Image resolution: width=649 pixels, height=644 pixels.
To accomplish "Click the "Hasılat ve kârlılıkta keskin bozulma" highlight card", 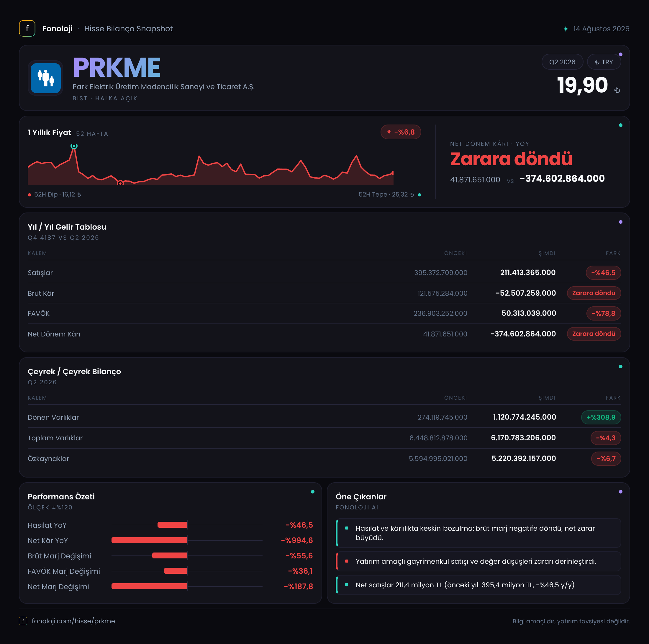I will point(478,533).
